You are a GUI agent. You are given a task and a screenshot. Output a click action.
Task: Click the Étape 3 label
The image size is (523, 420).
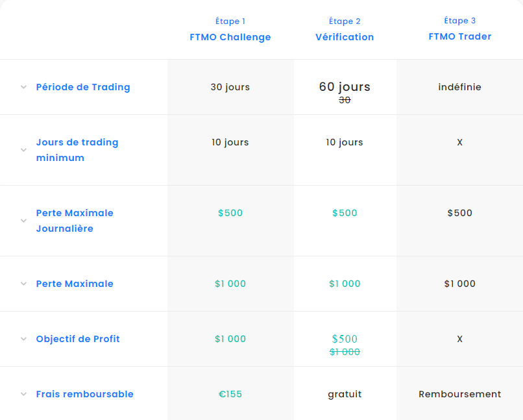click(x=459, y=20)
